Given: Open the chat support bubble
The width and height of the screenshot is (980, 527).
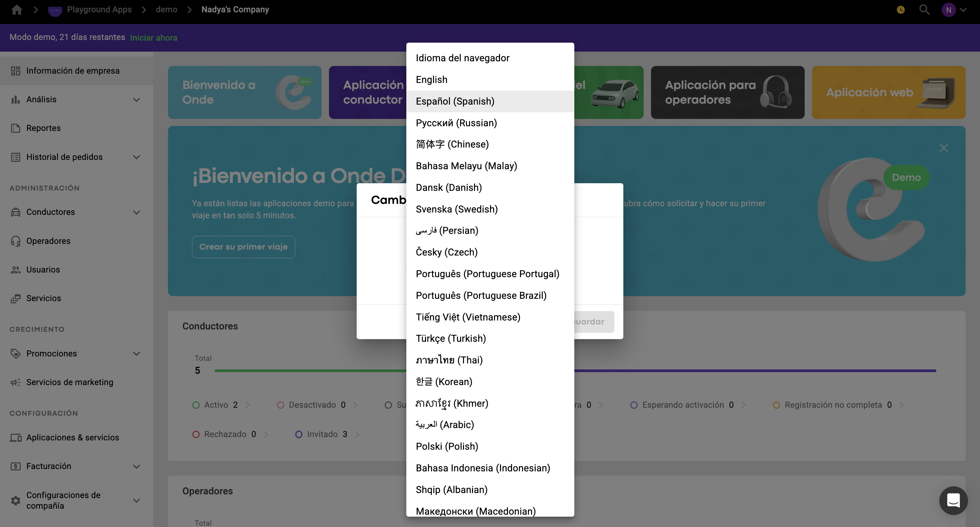Looking at the screenshot, I should [953, 500].
